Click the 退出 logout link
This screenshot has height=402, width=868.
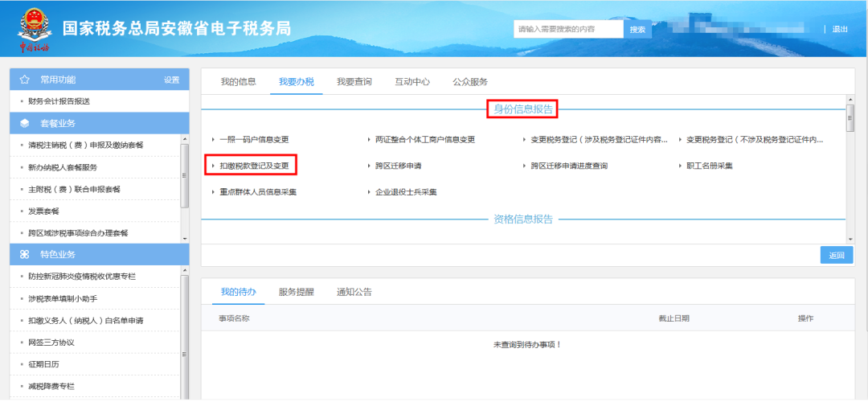[840, 30]
